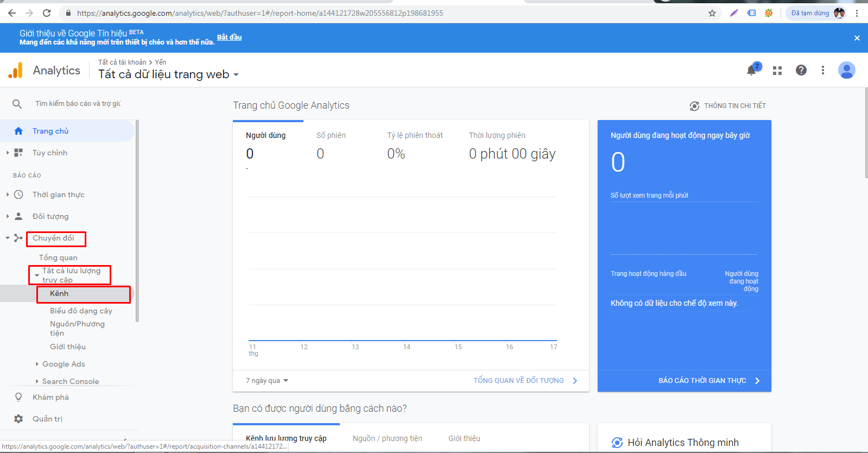
Task: Expand the Search Console section
Action: pos(37,381)
